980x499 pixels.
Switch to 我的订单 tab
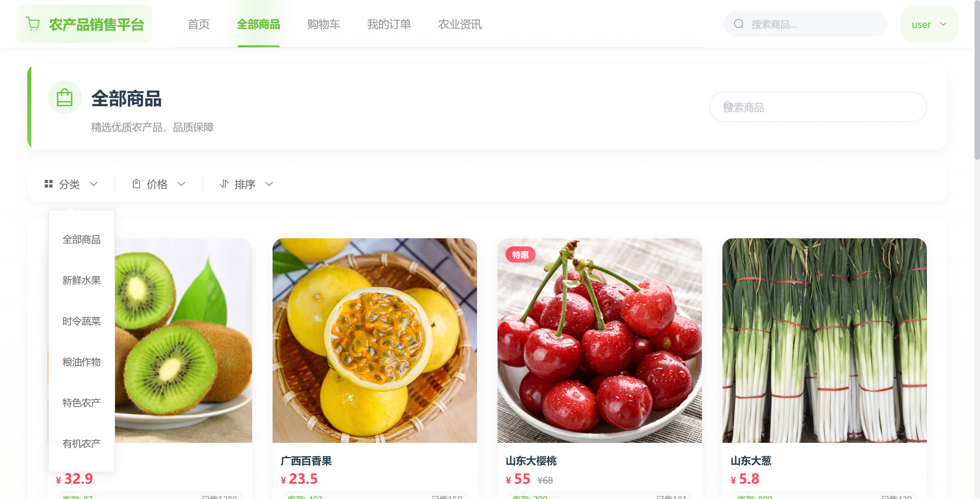(x=389, y=24)
